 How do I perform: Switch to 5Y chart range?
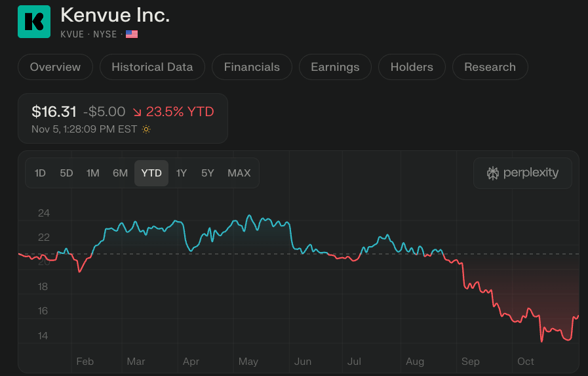tap(207, 173)
